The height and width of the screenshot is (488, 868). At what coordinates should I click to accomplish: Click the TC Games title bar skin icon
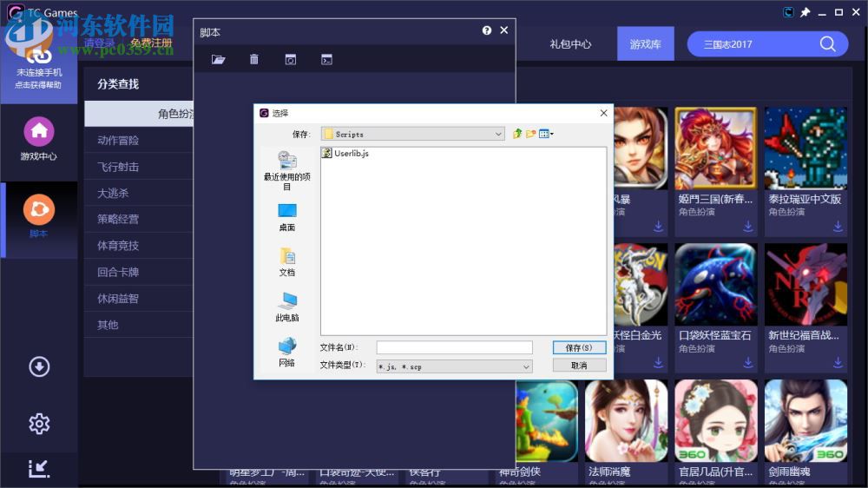[x=788, y=12]
